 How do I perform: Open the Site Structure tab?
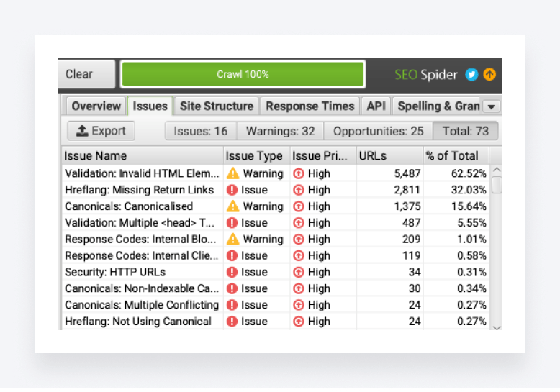tap(216, 106)
